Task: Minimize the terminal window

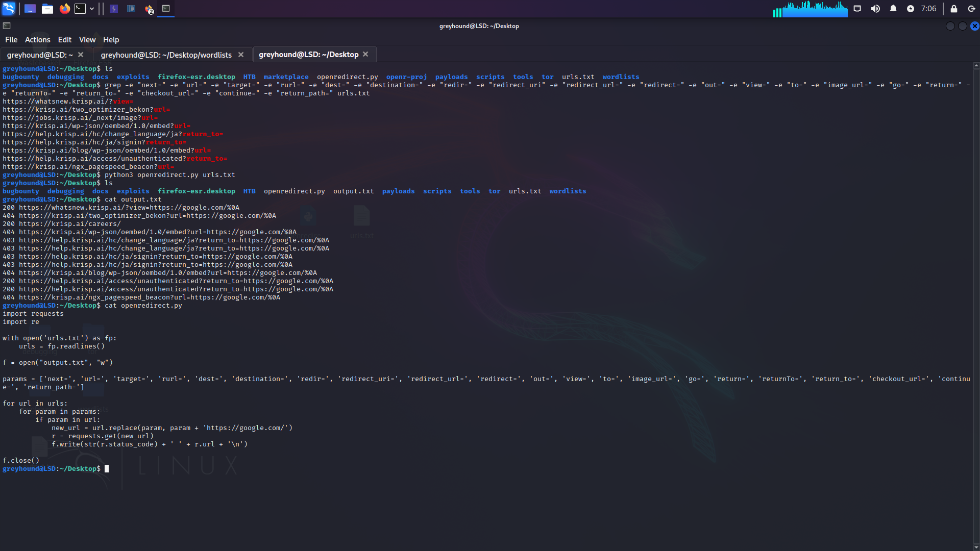Action: [950, 26]
